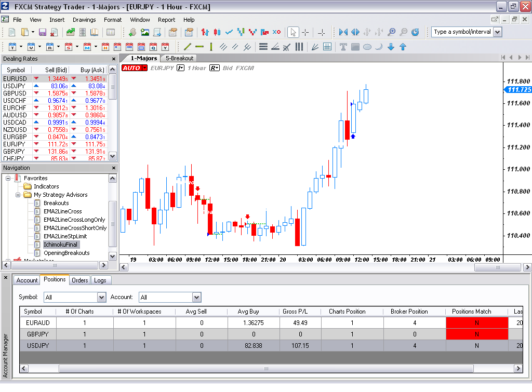532x392 pixels.
Task: Select the blue down arrow drawing tool
Action: [391, 47]
